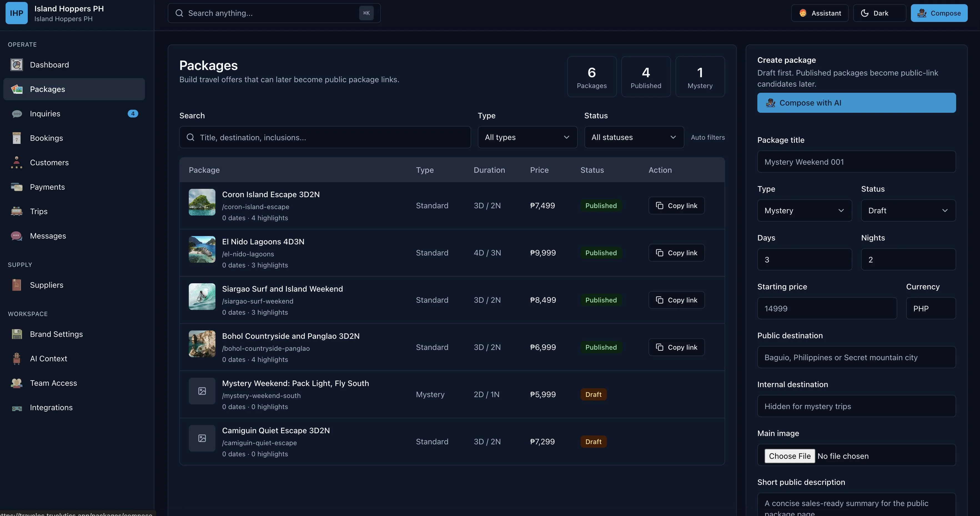This screenshot has height=516, width=980.
Task: Click the Inquiries badge showing 4
Action: click(133, 113)
